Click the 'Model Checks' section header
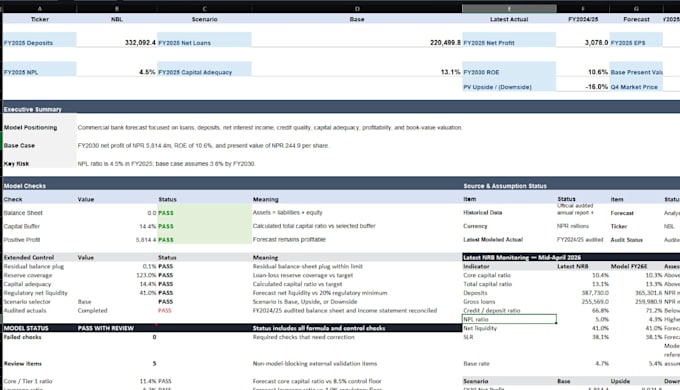 [25, 186]
